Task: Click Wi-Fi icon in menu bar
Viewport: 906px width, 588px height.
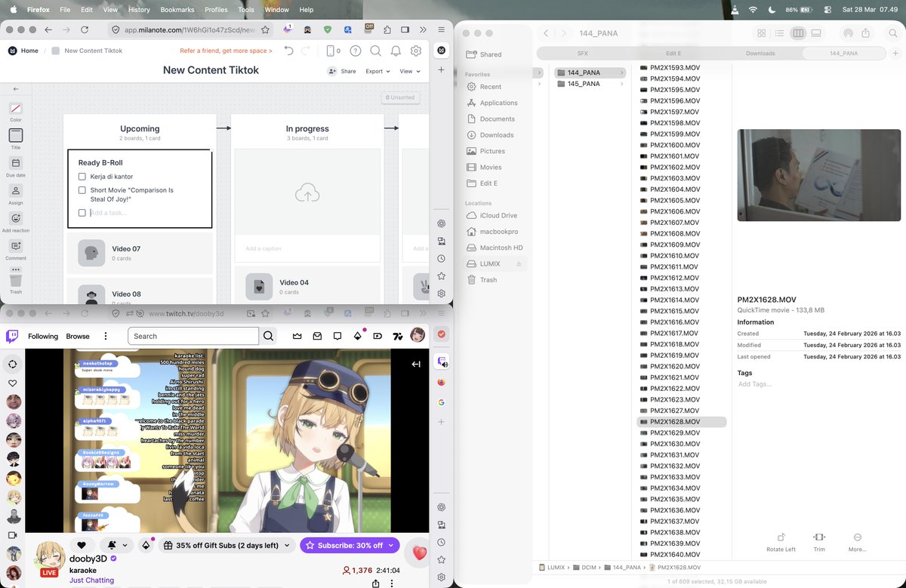Action: pyautogui.click(x=753, y=10)
